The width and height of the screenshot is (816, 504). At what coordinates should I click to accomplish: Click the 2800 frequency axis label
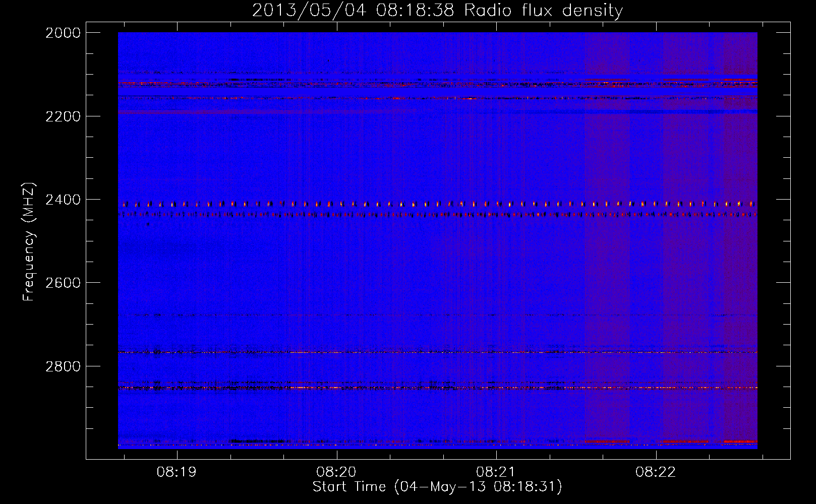[63, 366]
